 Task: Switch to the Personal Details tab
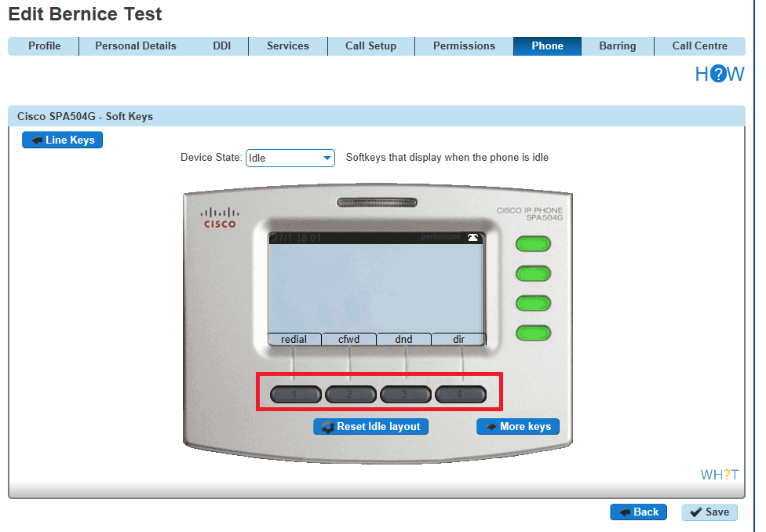135,46
